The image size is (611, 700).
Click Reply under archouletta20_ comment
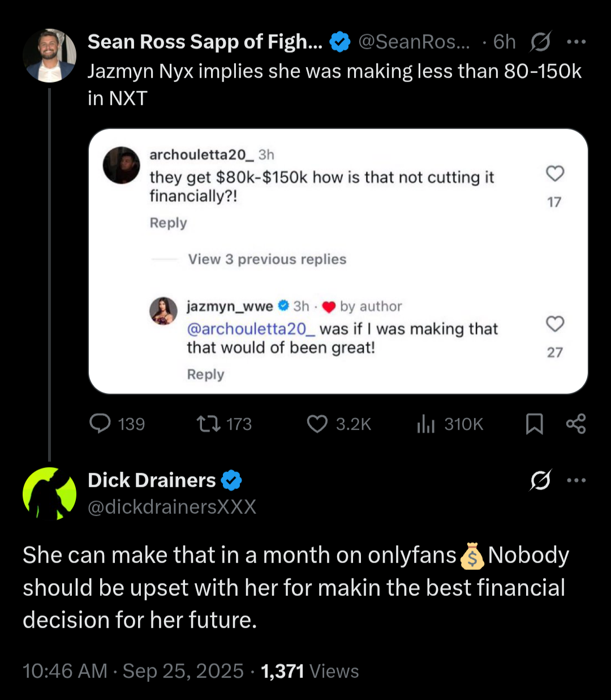pyautogui.click(x=168, y=223)
